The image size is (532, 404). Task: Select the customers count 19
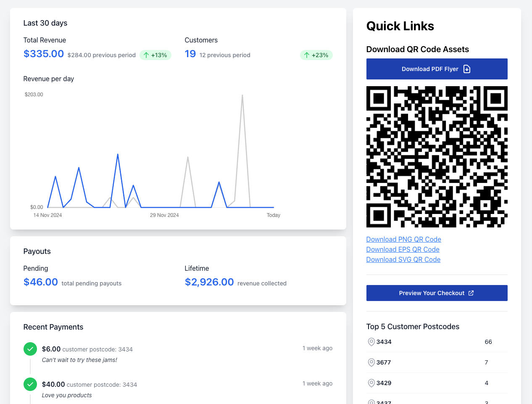(190, 54)
